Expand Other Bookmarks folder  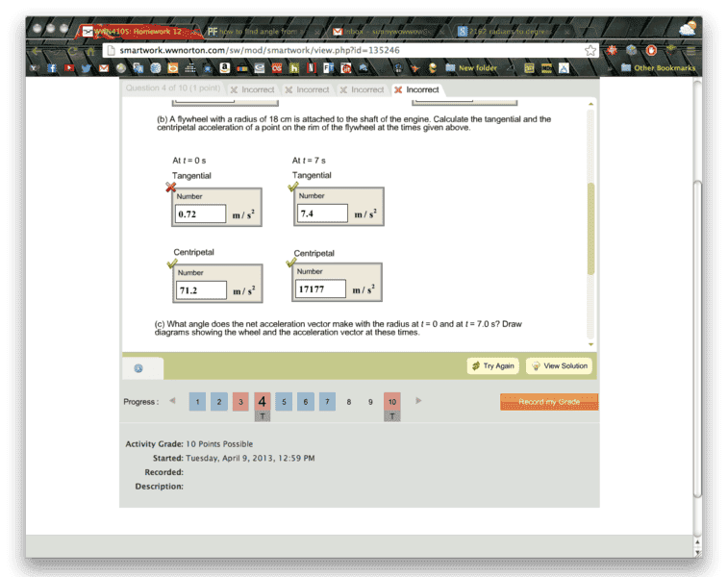coord(658,68)
